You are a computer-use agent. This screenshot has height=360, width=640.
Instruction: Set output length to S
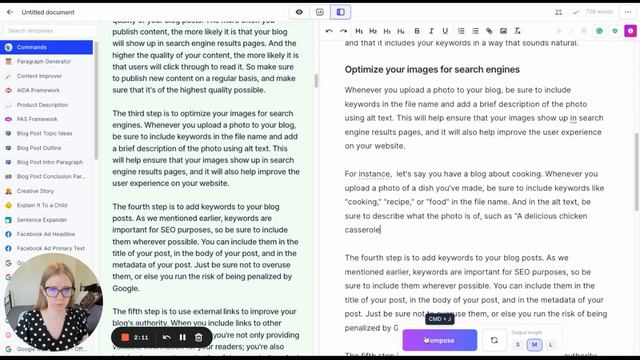point(518,345)
